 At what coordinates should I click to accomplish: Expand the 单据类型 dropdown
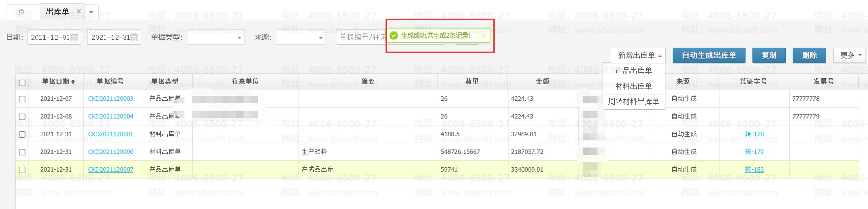click(x=216, y=37)
